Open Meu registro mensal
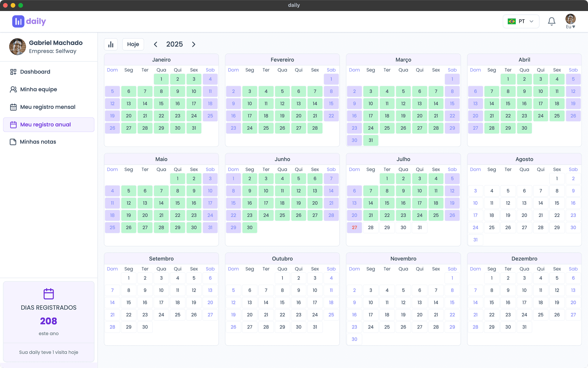 tap(47, 107)
